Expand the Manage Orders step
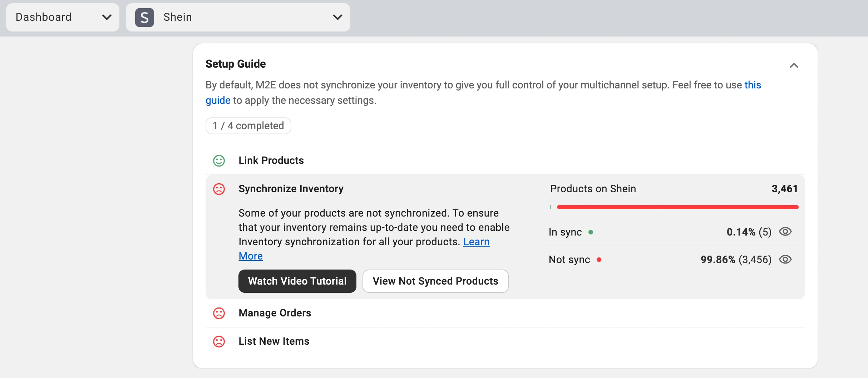Viewport: 868px width, 378px height. [275, 313]
